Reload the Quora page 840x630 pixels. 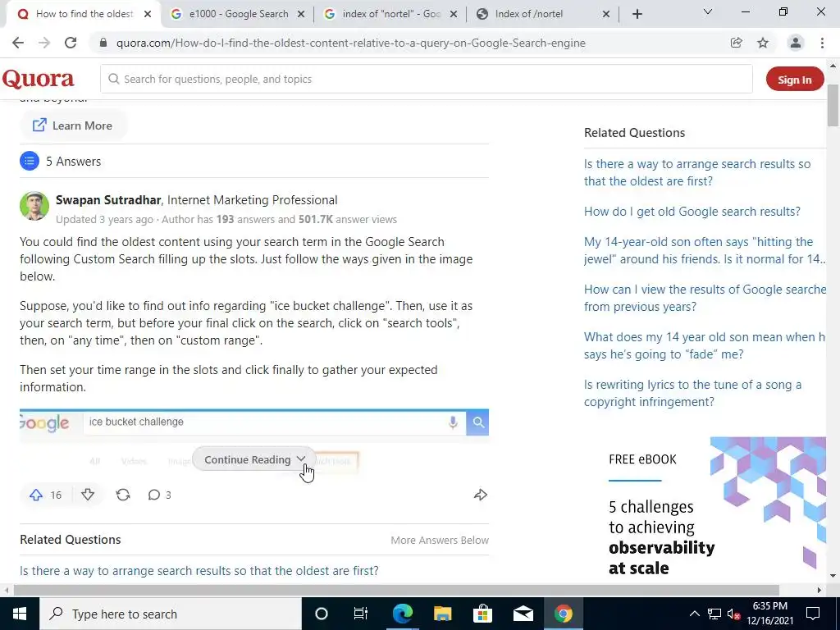click(x=71, y=43)
